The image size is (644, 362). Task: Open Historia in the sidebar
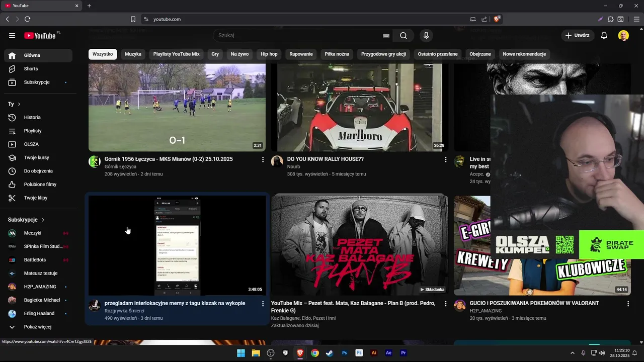coord(38,117)
